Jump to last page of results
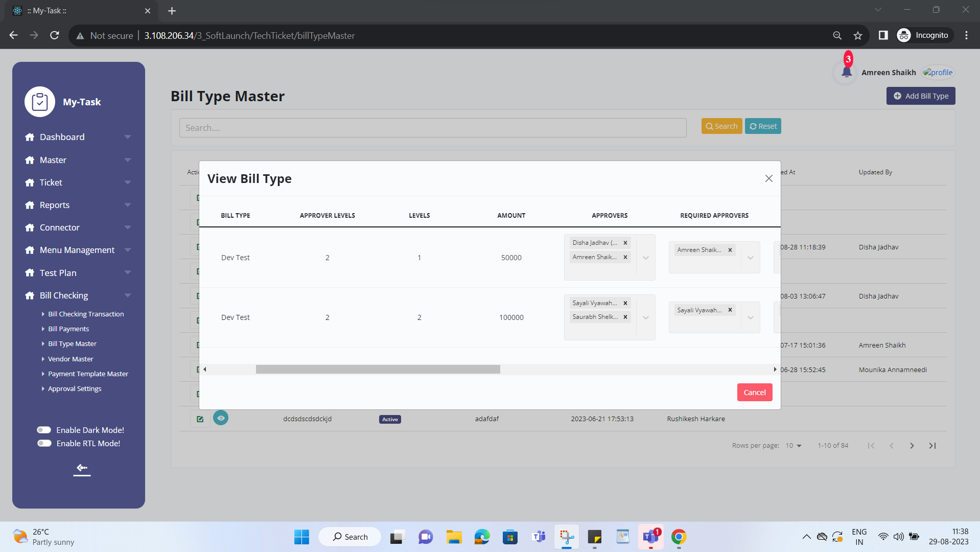The height and width of the screenshot is (552, 980). [x=932, y=446]
